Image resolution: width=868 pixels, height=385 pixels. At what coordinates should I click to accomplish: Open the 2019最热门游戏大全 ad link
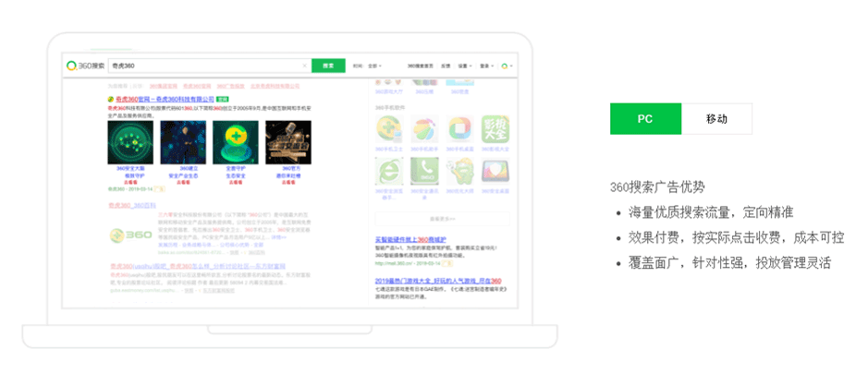click(438, 281)
